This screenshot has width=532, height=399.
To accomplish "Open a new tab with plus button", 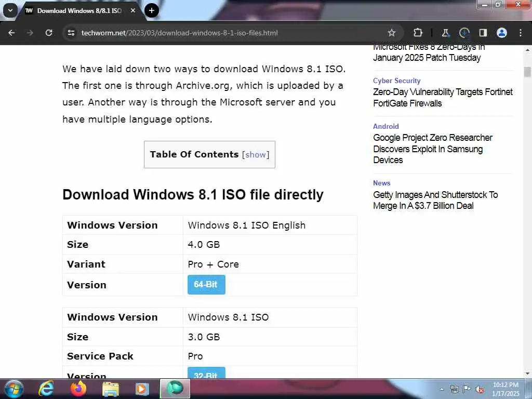I will click(x=151, y=10).
